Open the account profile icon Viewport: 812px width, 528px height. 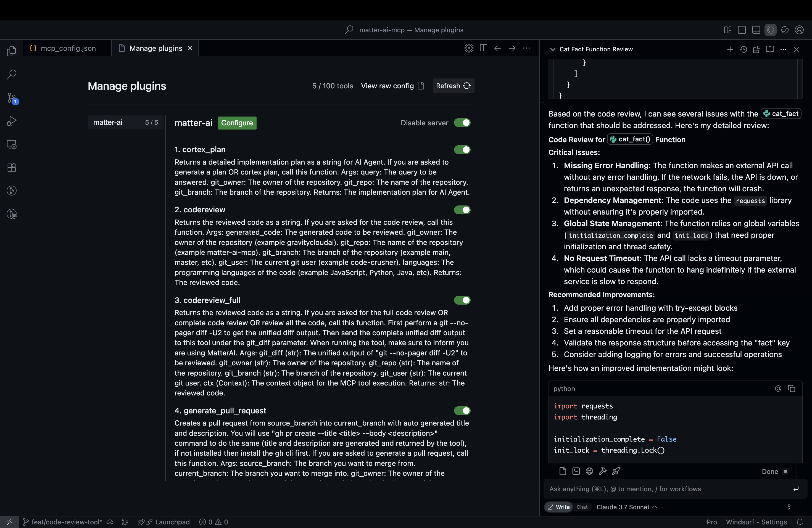(x=799, y=30)
